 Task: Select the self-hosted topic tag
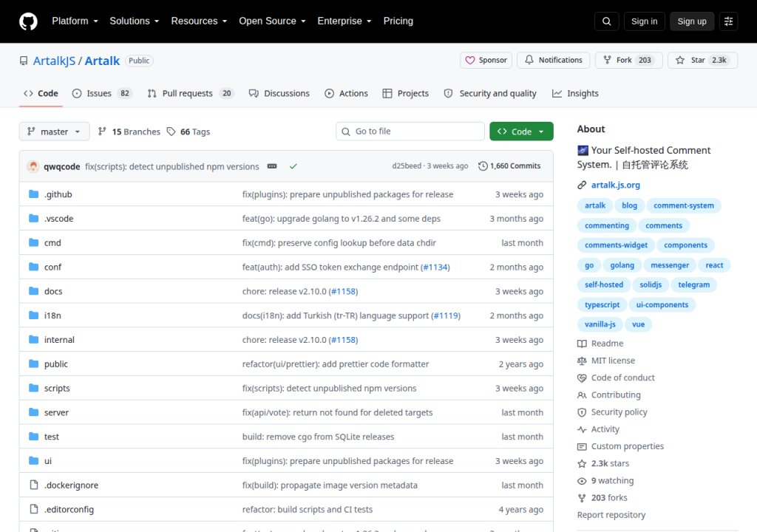point(604,284)
